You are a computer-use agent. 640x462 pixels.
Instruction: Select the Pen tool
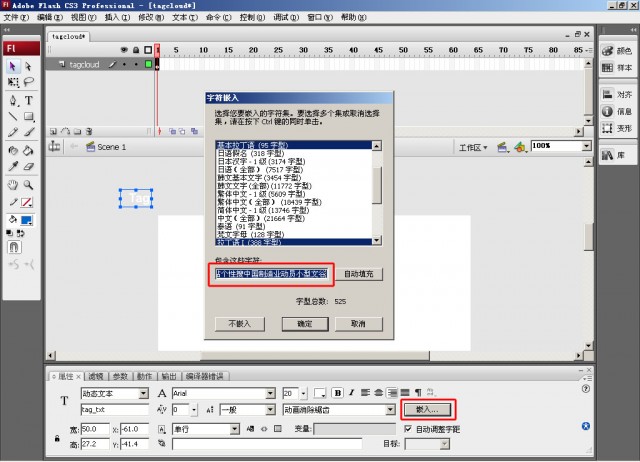(13, 100)
